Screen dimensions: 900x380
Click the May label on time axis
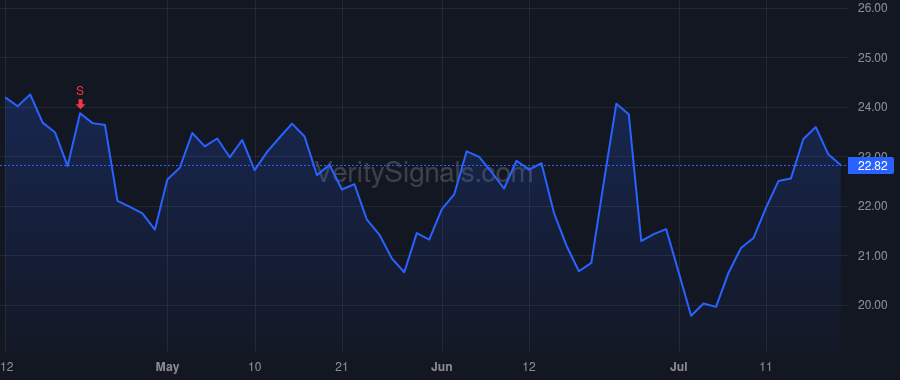click(x=167, y=367)
